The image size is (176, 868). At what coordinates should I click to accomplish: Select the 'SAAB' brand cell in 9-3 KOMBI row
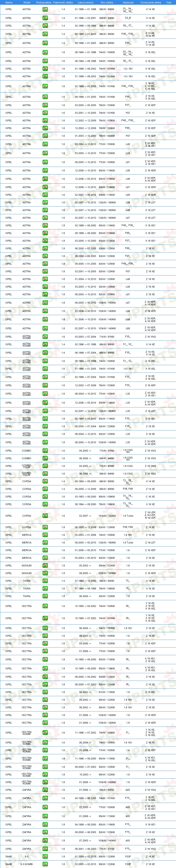9,864
